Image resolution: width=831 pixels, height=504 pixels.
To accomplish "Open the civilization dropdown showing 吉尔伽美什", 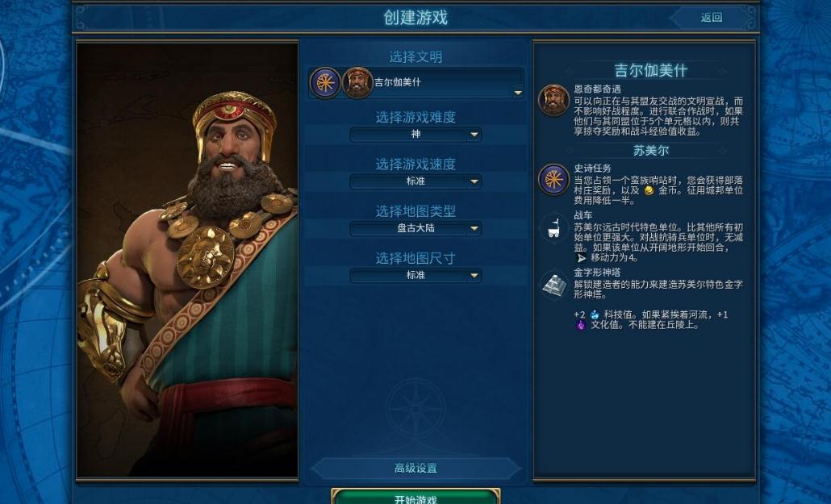I will click(x=416, y=83).
